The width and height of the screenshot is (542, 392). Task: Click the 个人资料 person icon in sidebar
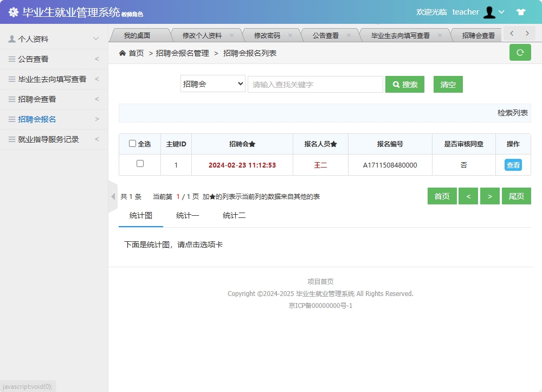point(12,38)
